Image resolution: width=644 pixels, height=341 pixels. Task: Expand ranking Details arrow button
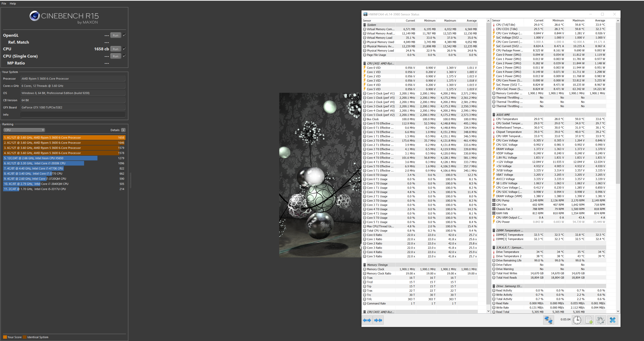[123, 130]
